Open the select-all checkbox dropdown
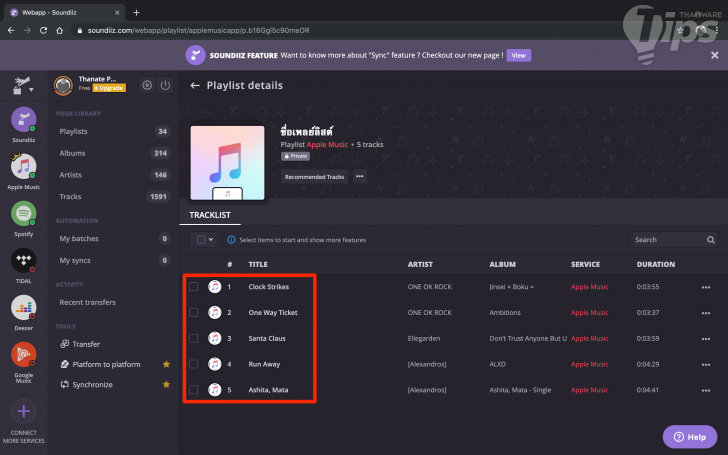The image size is (728, 455). 204,240
